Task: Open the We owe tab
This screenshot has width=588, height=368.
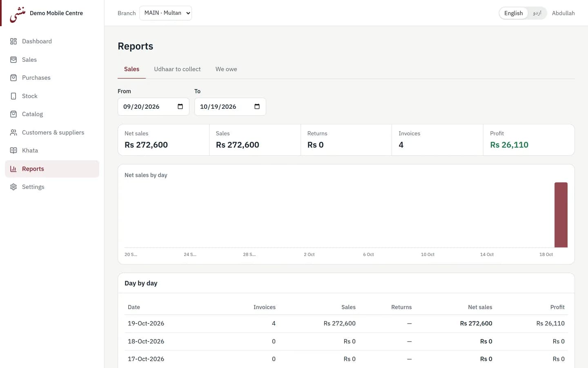Action: pyautogui.click(x=226, y=69)
